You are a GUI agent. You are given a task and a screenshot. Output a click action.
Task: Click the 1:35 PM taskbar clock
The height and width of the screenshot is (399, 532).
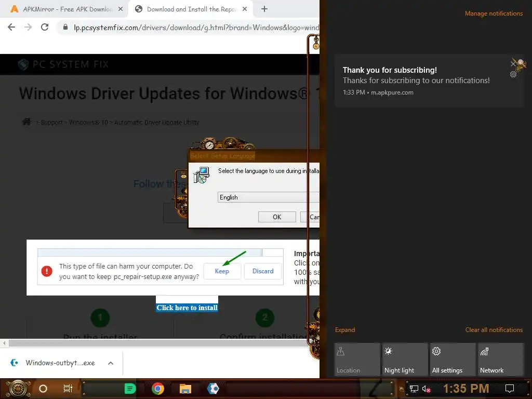[x=466, y=389]
